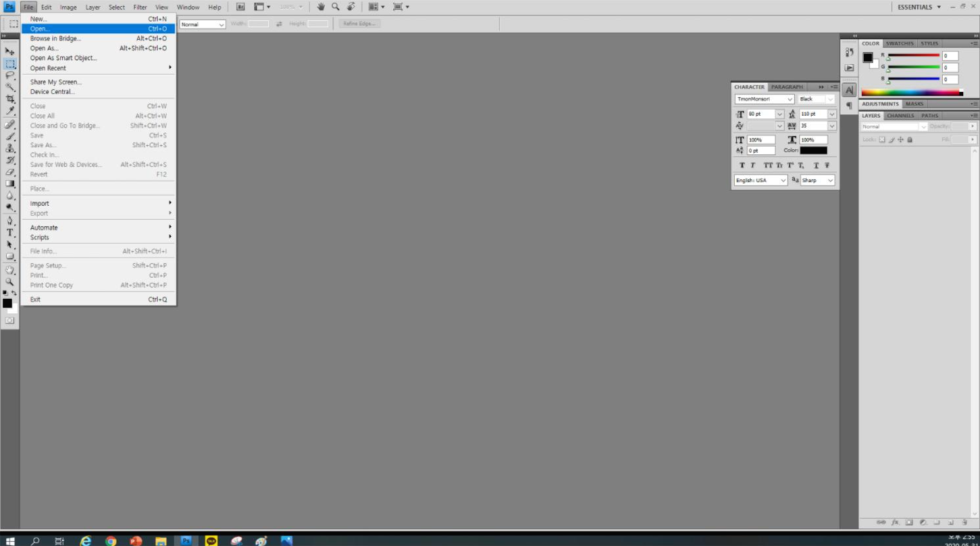Open the English: USA language dropdown
Viewport: 980px width, 546px height.
761,180
